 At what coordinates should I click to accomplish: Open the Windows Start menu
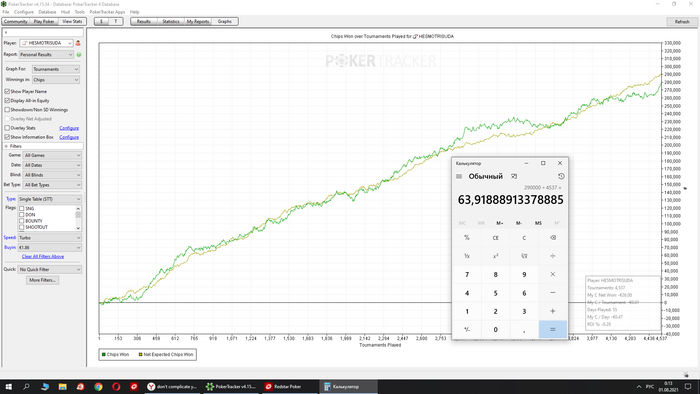coord(8,386)
